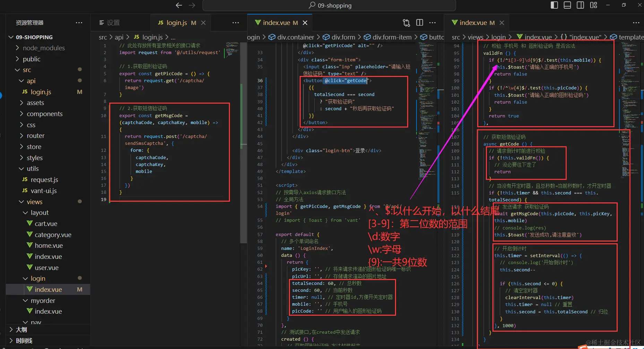Open more actions in right editor group
The width and height of the screenshot is (644, 349).
coord(636,23)
